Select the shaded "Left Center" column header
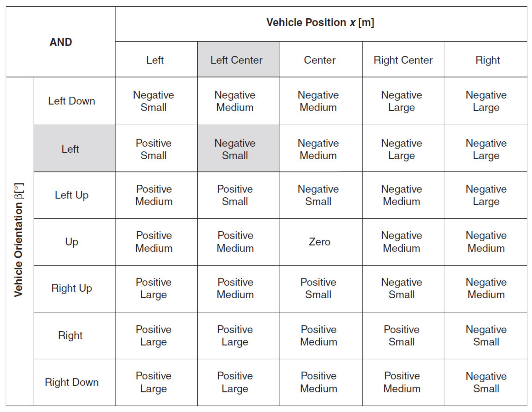Screen dimensions: 532x412 (236, 60)
